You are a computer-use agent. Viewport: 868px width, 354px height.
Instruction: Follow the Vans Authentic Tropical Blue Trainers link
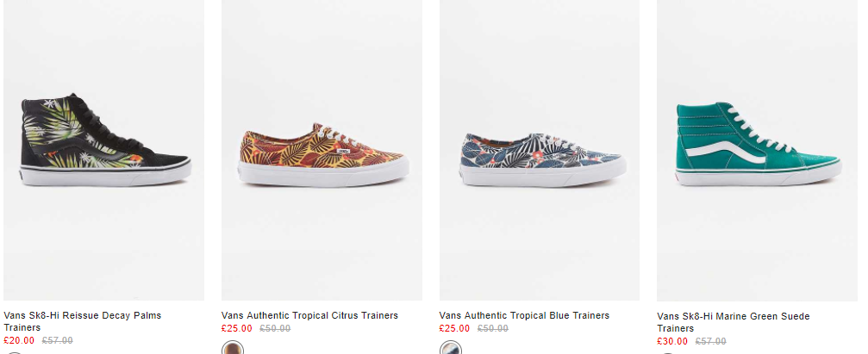(x=524, y=315)
